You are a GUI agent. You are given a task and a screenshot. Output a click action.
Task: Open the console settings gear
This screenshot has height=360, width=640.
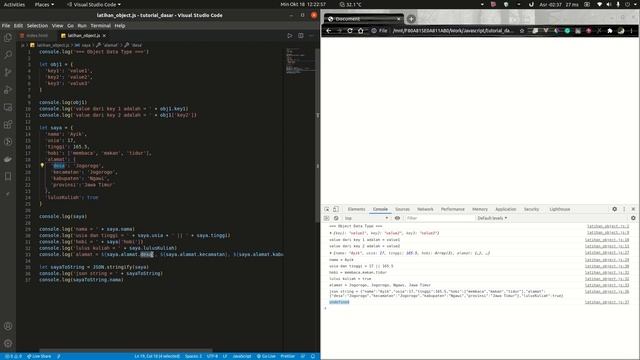click(x=633, y=218)
